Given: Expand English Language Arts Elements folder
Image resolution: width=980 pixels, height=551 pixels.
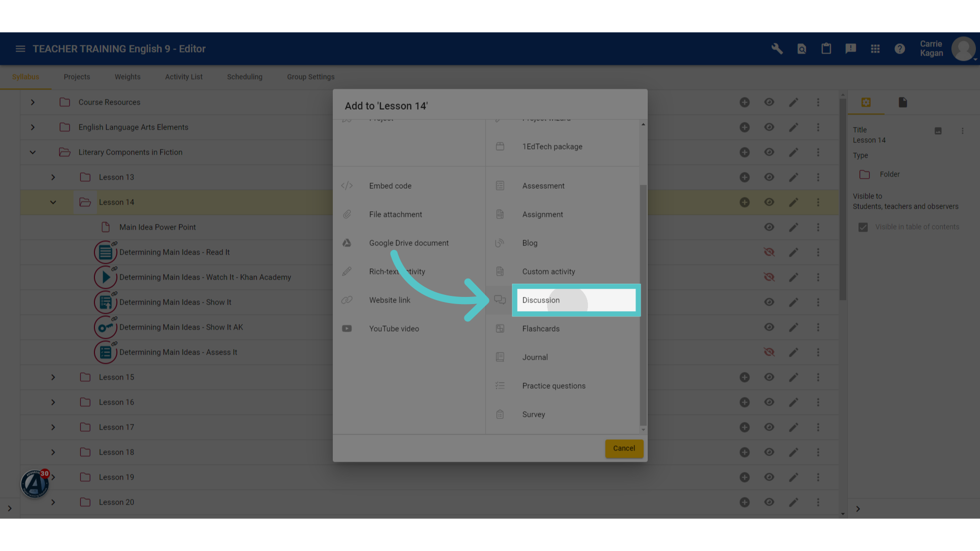Looking at the screenshot, I should pyautogui.click(x=33, y=127).
